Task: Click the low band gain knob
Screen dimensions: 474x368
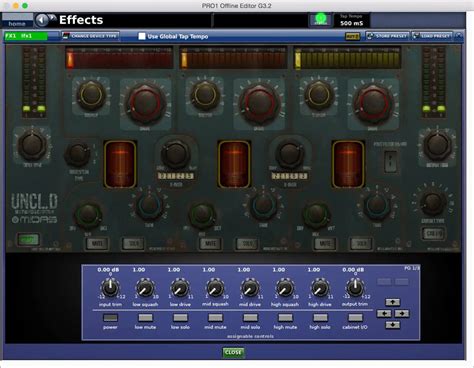Action: point(149,205)
